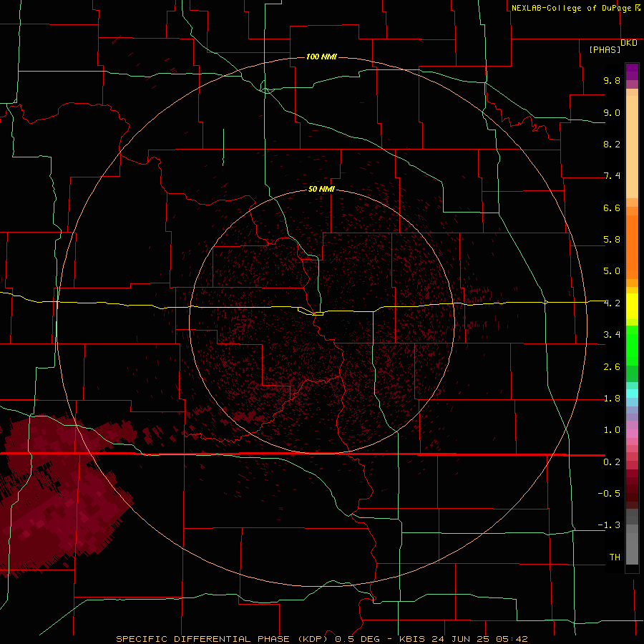Click the 6.6 scale value label
Screen dimensions: 644x644
612,208
